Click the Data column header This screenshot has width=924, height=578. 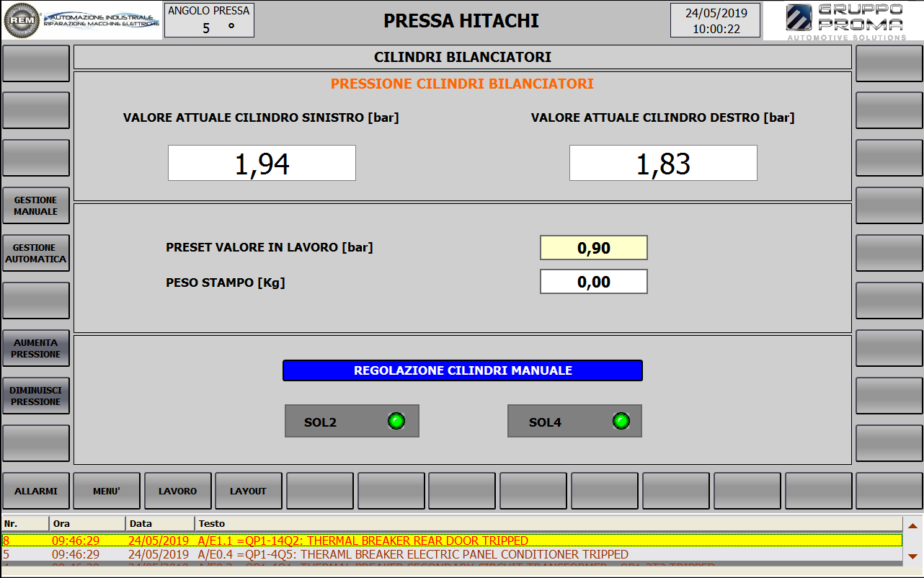point(160,523)
